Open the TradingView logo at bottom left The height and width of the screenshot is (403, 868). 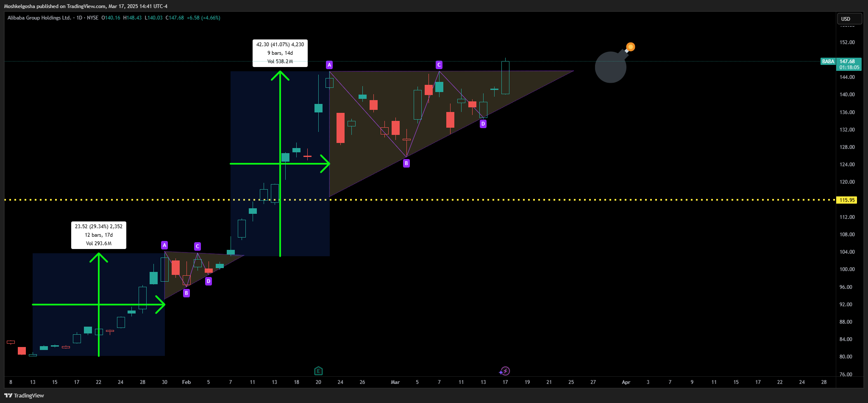tap(24, 395)
